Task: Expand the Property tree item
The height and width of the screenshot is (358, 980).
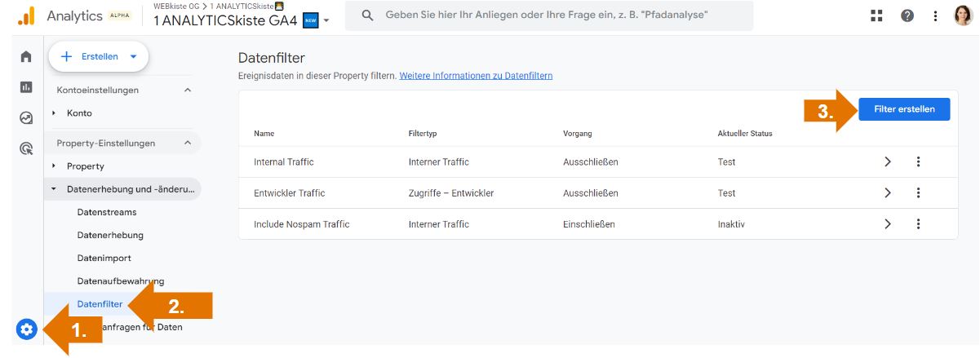Action: [x=54, y=166]
